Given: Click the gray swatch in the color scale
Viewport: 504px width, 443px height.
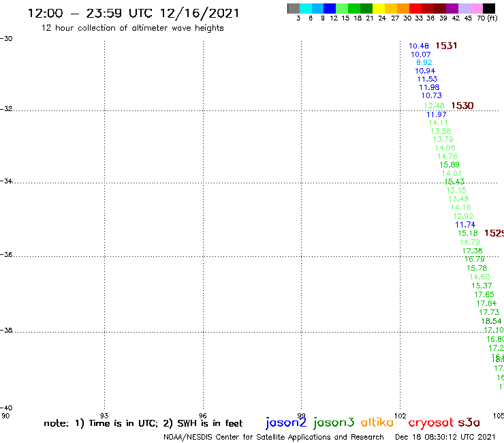Looking at the screenshot, I should pos(294,8).
